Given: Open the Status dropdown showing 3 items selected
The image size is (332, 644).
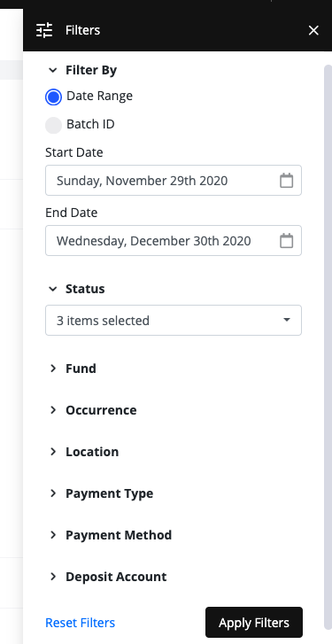Looking at the screenshot, I should [x=174, y=320].
